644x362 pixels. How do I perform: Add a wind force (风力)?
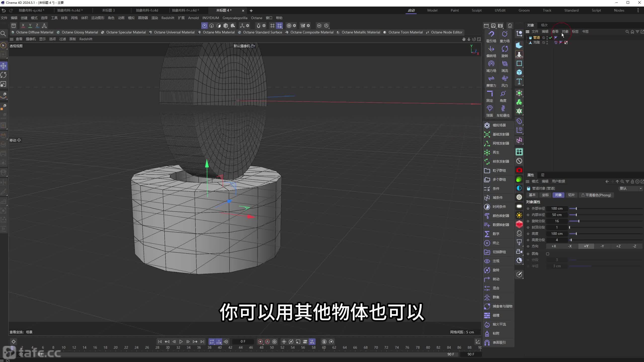(x=505, y=81)
